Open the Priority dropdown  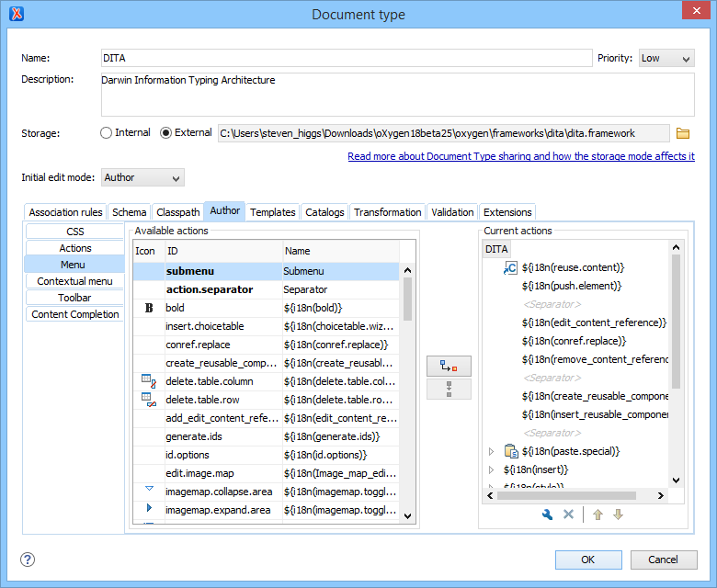pyautogui.click(x=666, y=58)
